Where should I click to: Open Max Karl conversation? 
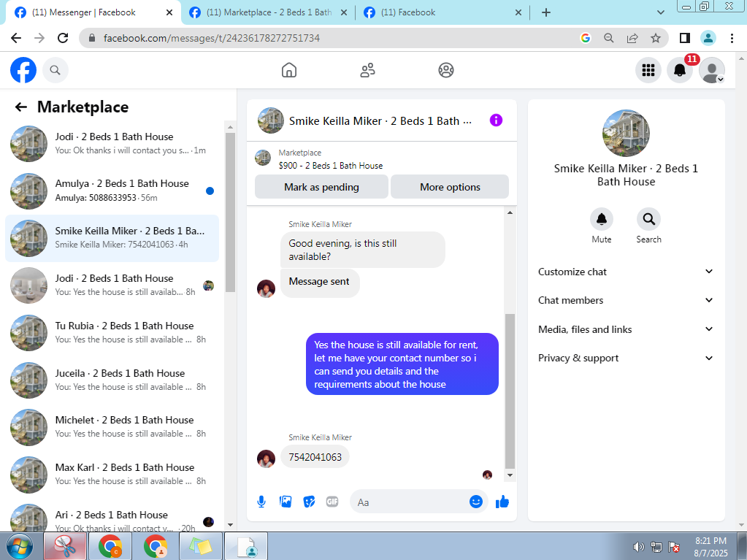pos(112,474)
